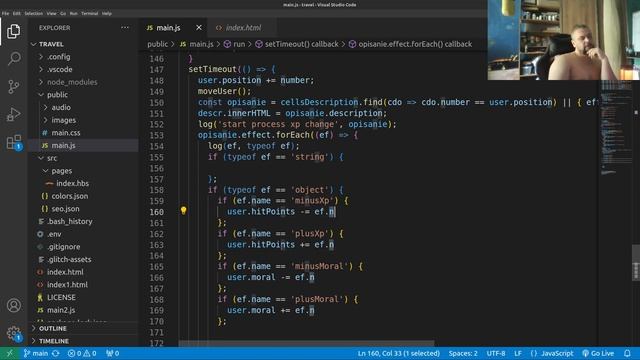Image resolution: width=640 pixels, height=360 pixels.
Task: Open Explorer more actions ellipsis
Action: pyautogui.click(x=125, y=28)
